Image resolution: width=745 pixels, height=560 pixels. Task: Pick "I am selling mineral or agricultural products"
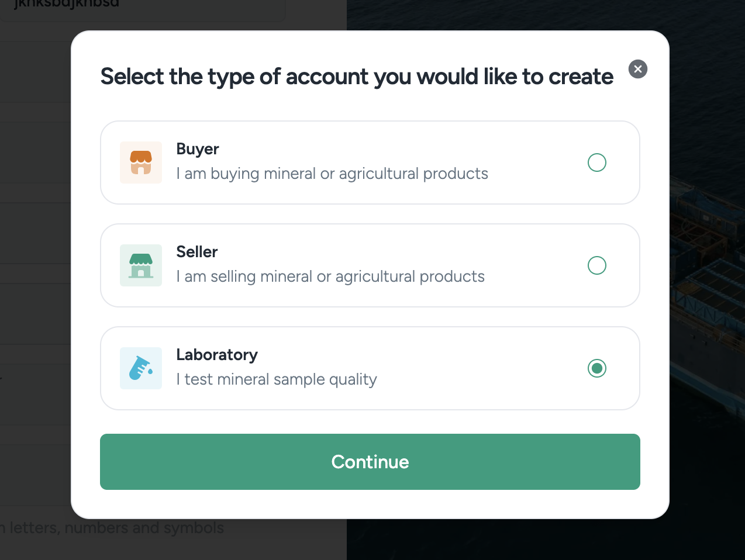(330, 276)
